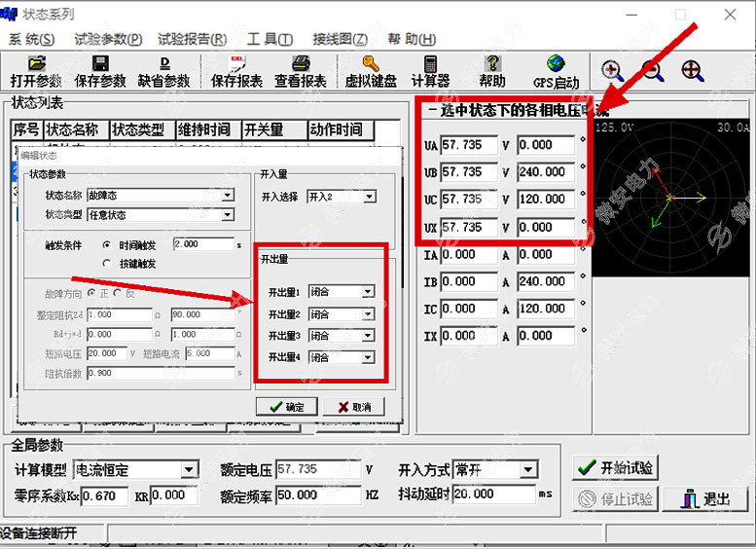Open the 接线图(Z) menu
The width and height of the screenshot is (756, 549).
point(340,39)
